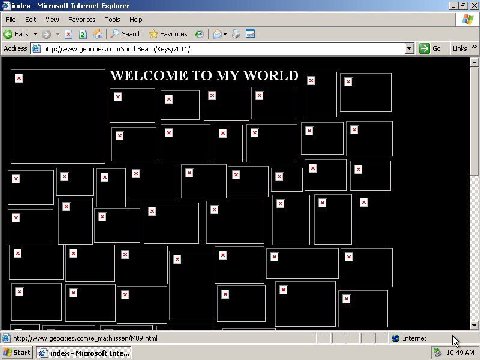Viewport: 480px width, 360px height.
Task: Click the page icon in the Address bar
Action: click(36, 49)
